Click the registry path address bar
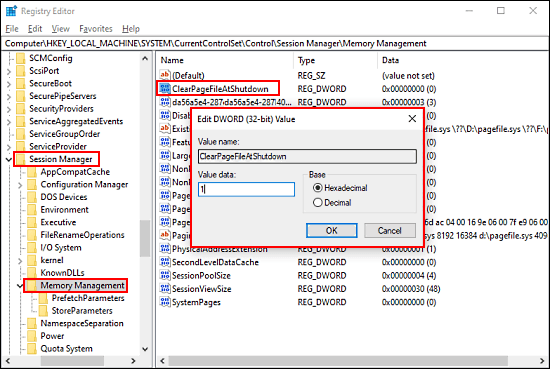Viewport: 550px width, 369px height. click(275, 43)
